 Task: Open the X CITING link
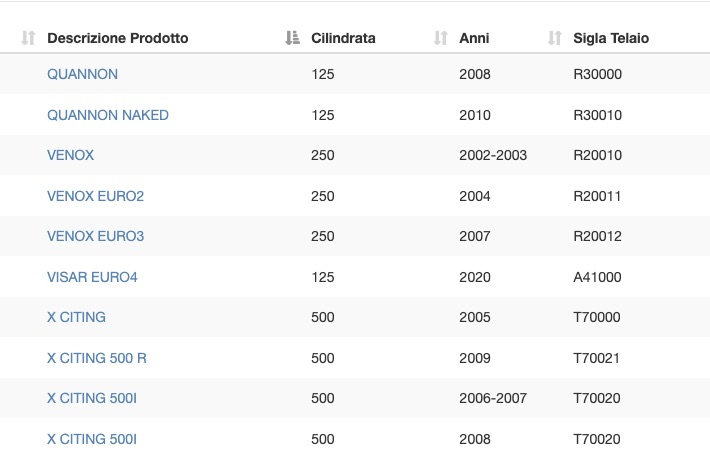click(77, 317)
